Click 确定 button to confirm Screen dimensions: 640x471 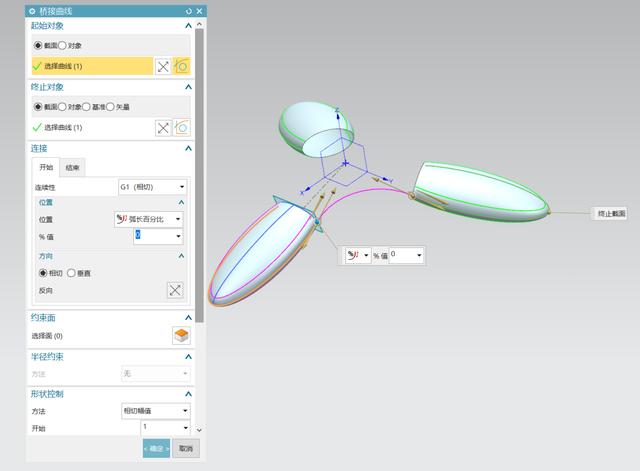(156, 448)
